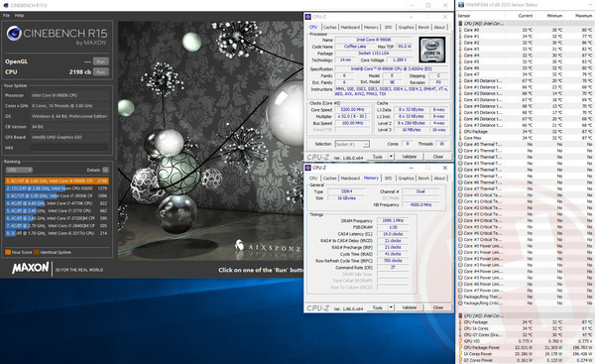Click the HWiNFO64 title bar icon
The height and width of the screenshot is (364, 595).
click(461, 5)
